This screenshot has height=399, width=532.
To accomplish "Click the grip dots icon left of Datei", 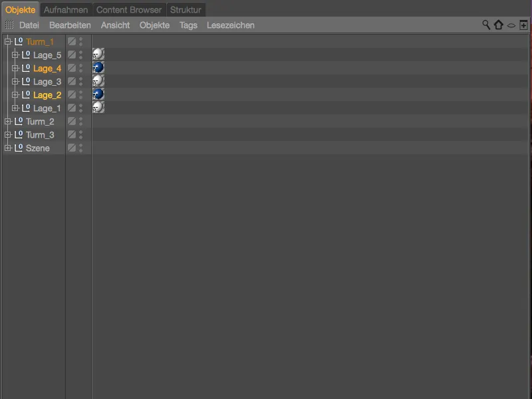I will point(9,25).
